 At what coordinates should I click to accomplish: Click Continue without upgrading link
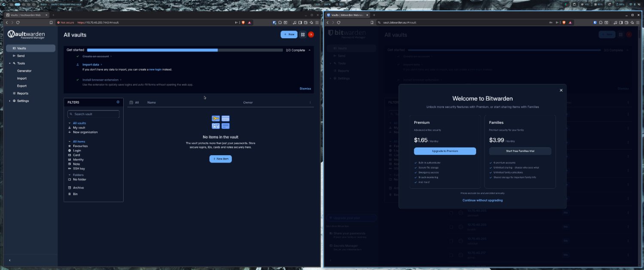pos(483,200)
